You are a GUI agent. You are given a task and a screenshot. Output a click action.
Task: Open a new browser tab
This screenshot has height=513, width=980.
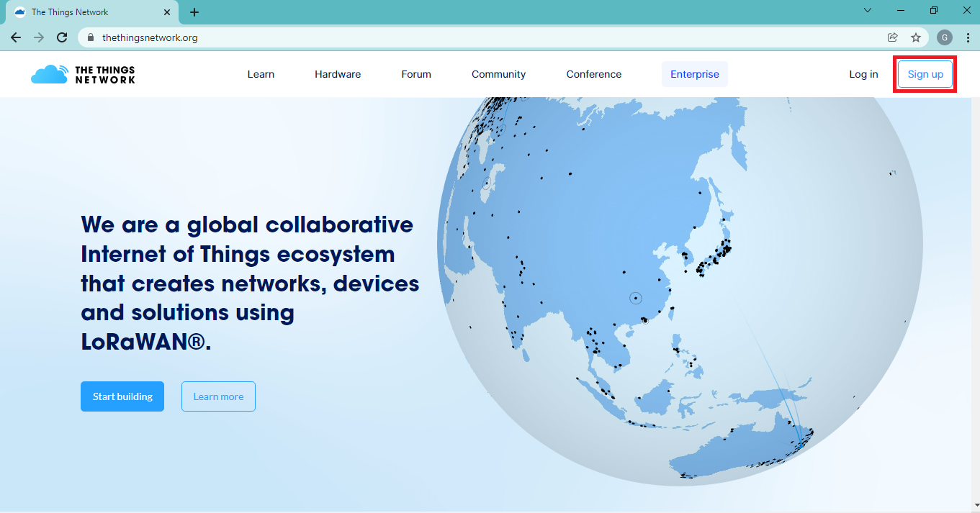[194, 12]
